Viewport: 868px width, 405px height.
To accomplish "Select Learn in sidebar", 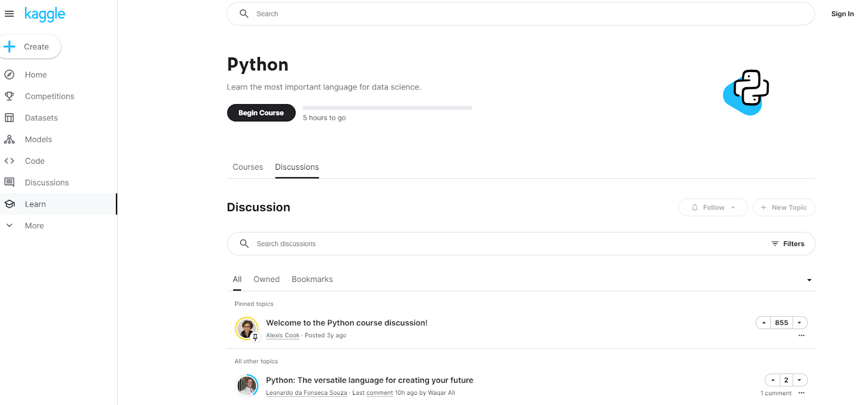I will pos(35,204).
